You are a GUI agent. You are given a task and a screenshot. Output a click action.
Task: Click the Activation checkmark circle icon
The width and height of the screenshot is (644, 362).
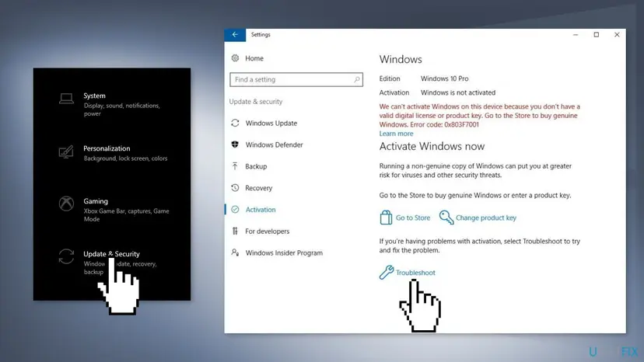pyautogui.click(x=235, y=209)
